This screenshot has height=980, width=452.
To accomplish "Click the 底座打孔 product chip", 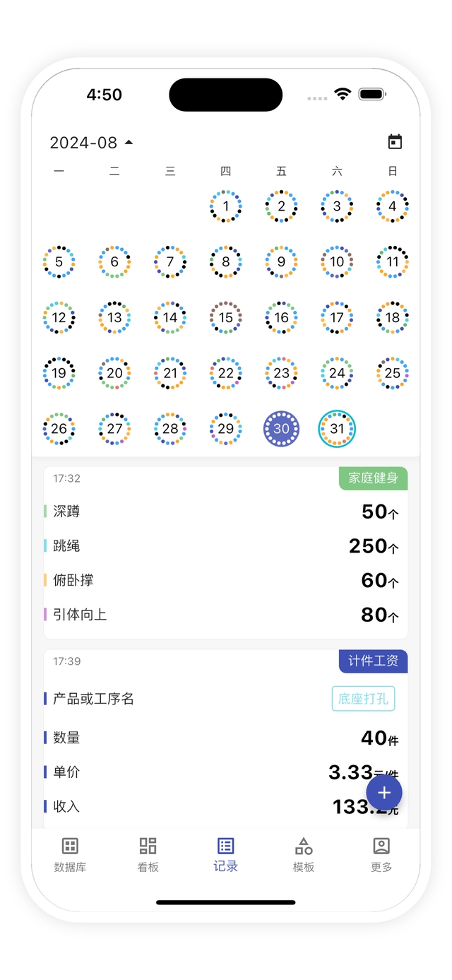I will click(363, 699).
